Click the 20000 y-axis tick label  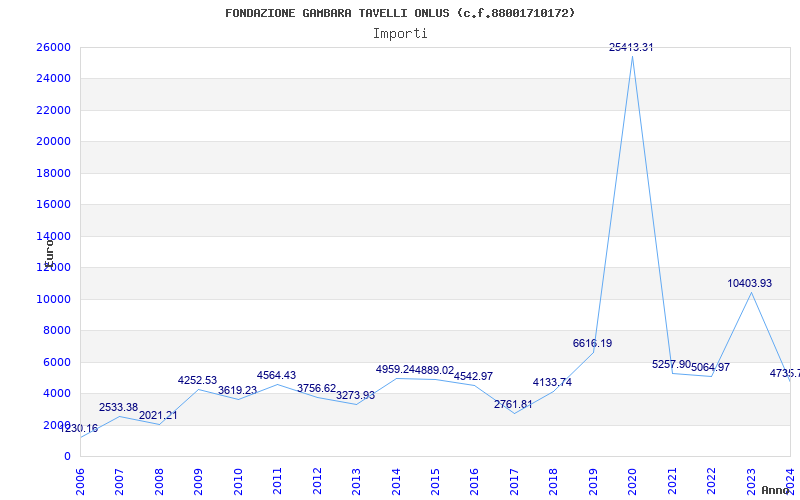click(x=53, y=141)
